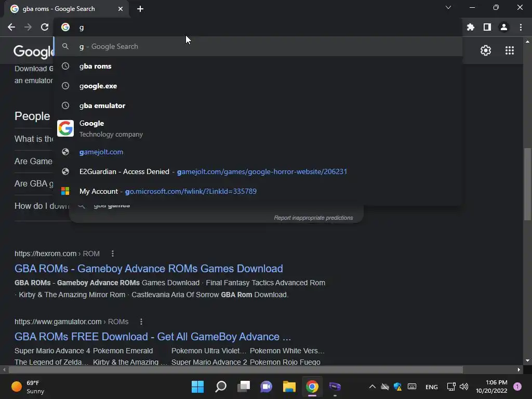Open the clock showing 1:06 PM

pyautogui.click(x=491, y=387)
